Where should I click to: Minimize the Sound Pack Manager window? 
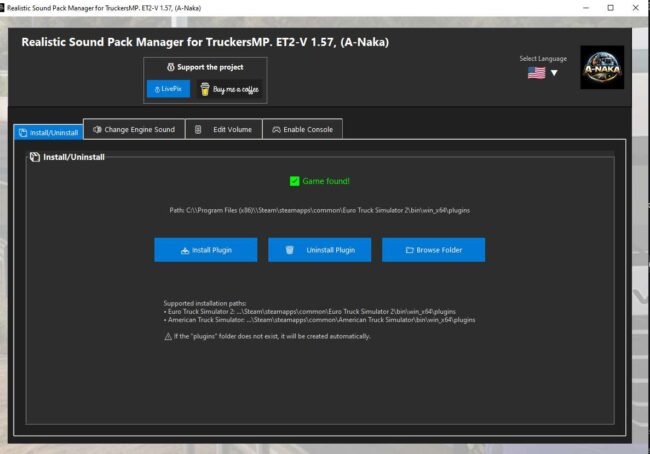tap(586, 8)
